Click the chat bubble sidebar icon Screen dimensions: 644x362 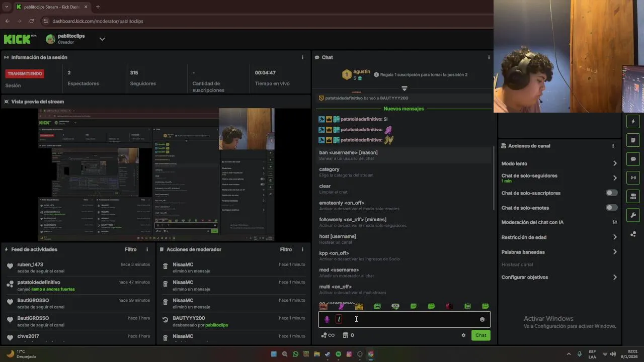click(633, 159)
